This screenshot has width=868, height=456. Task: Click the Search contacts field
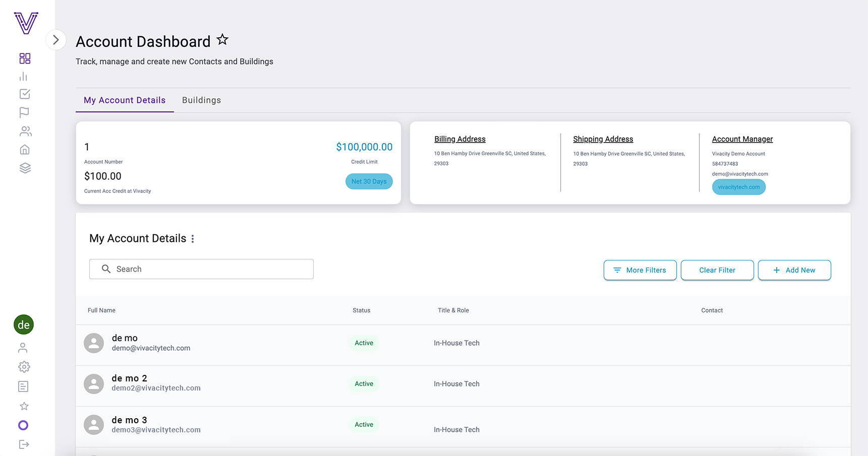click(201, 269)
